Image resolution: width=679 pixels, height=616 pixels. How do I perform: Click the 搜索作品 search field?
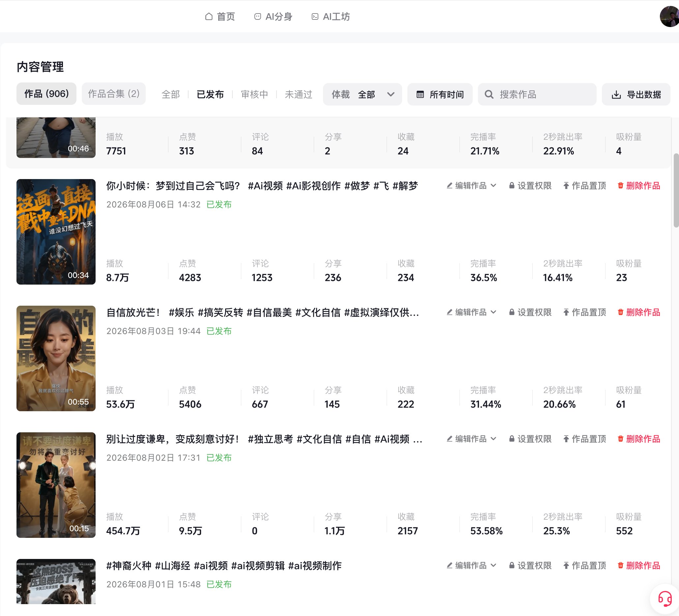point(537,95)
